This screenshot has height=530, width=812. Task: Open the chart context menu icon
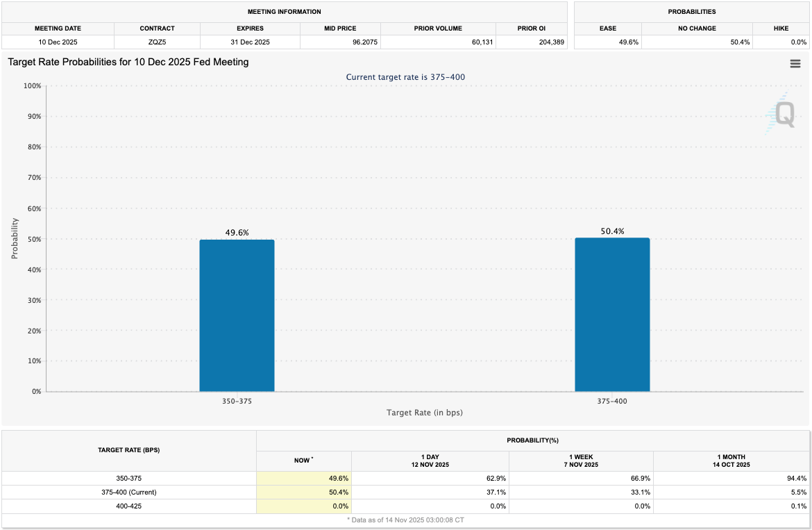(795, 63)
